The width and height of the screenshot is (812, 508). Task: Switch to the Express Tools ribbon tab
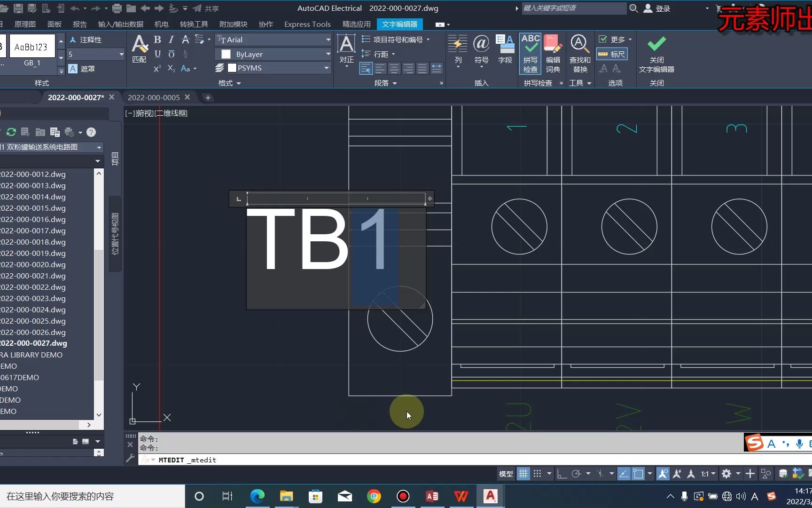[x=307, y=24]
